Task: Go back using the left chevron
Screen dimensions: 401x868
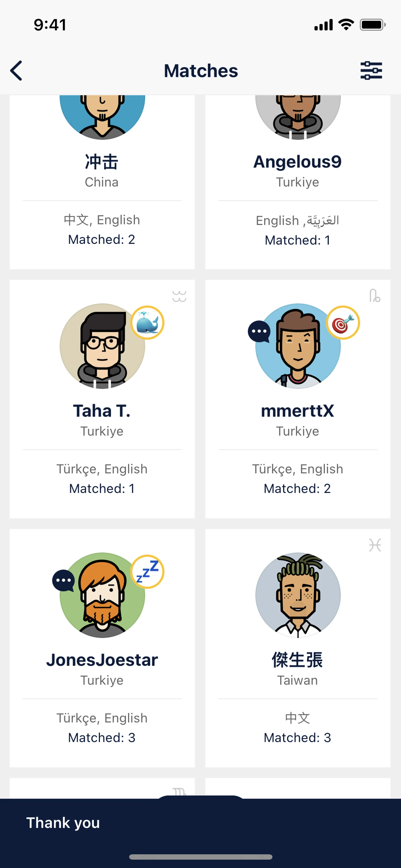Action: [x=16, y=70]
